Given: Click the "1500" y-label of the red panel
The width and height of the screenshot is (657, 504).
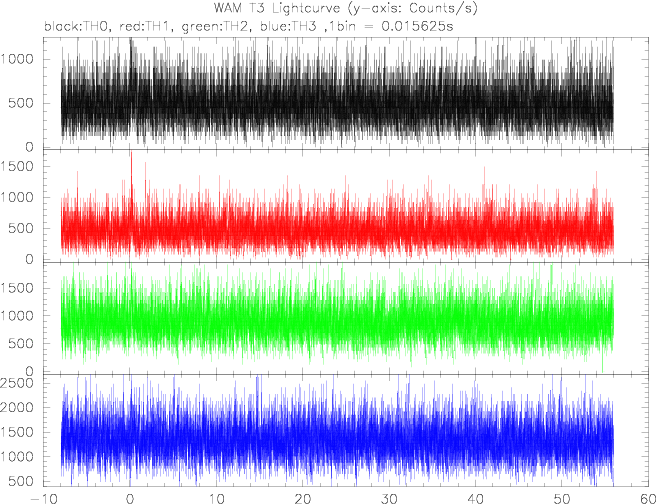Looking at the screenshot, I should (x=17, y=166).
